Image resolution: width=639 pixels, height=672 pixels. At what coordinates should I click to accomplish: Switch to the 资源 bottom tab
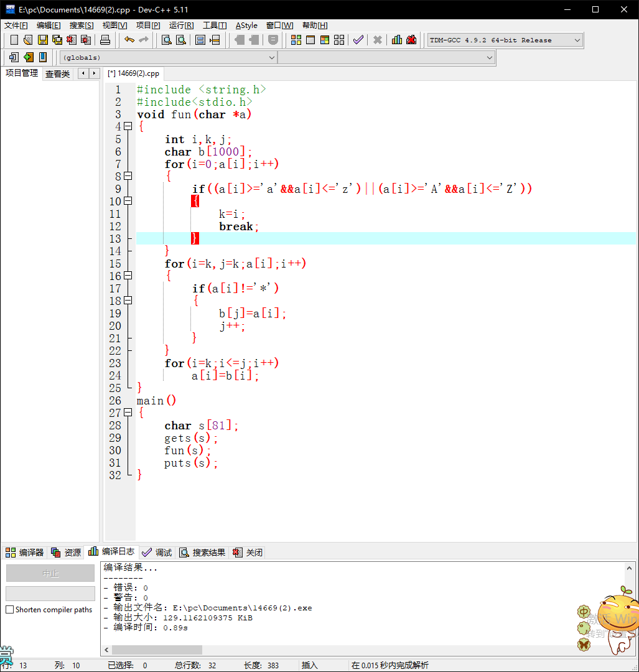click(x=66, y=553)
